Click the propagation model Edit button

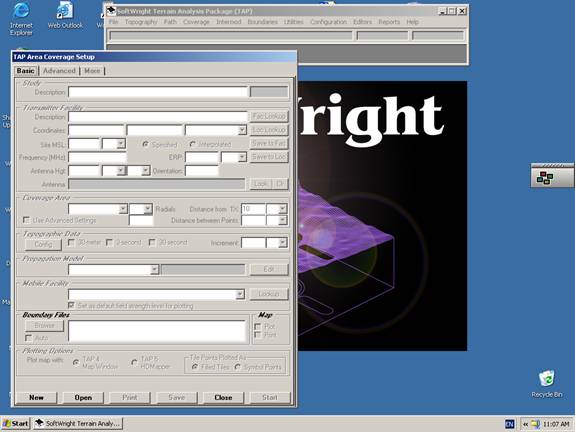pos(269,270)
